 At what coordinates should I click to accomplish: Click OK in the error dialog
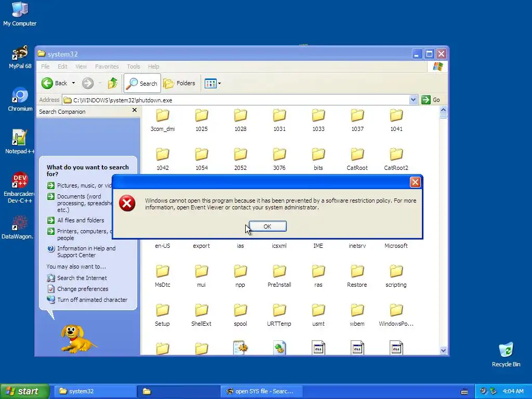pyautogui.click(x=268, y=227)
